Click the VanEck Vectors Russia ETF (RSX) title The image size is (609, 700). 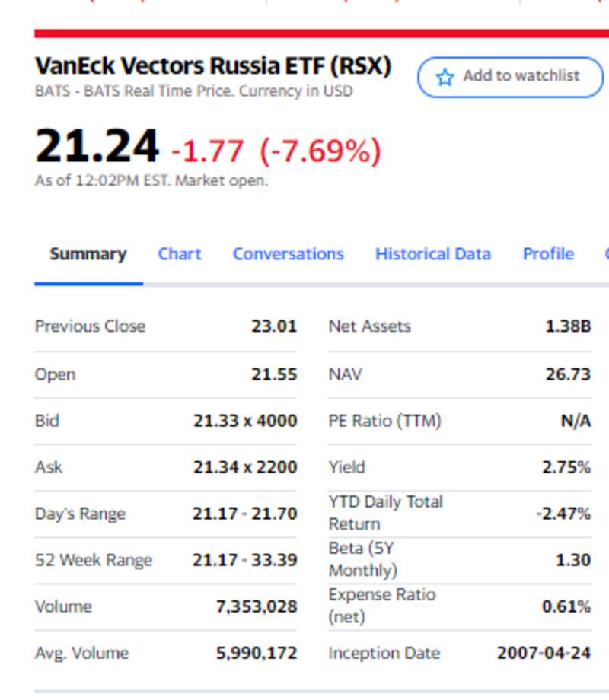coord(212,66)
